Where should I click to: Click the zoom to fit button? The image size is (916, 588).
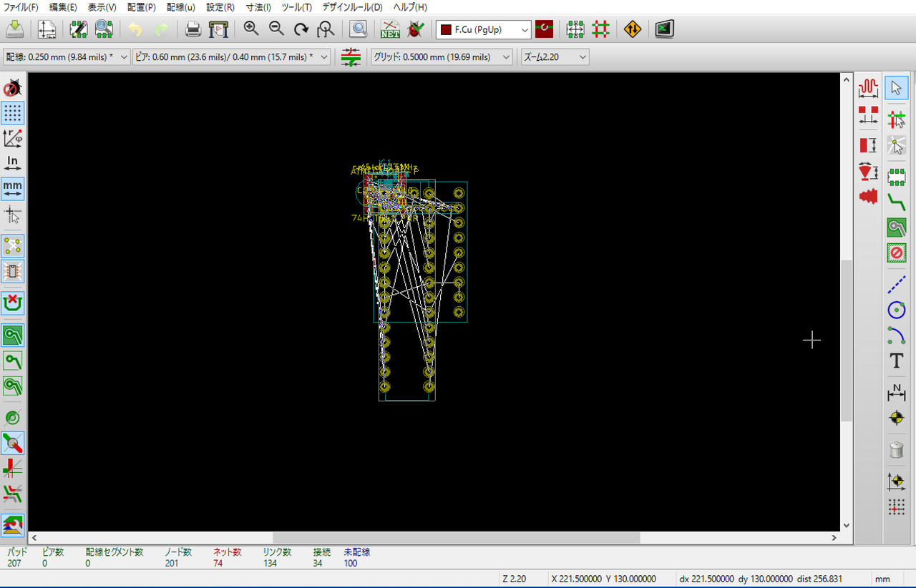point(326,29)
